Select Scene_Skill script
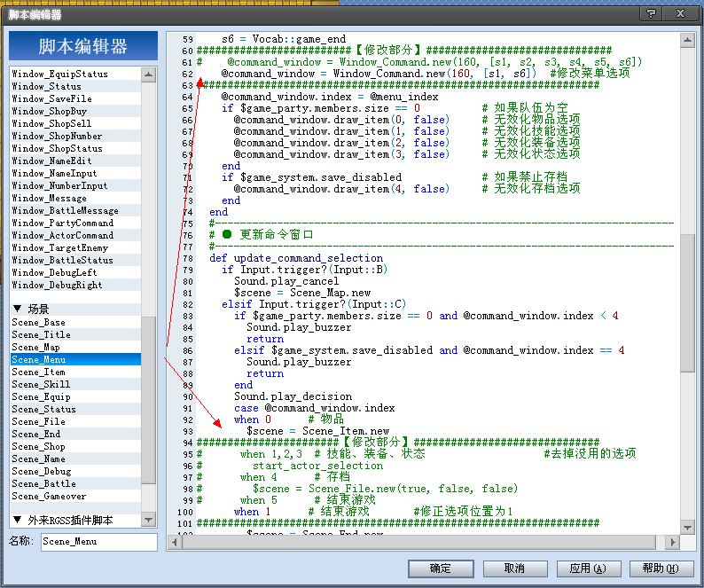The height and width of the screenshot is (588, 704). point(75,385)
